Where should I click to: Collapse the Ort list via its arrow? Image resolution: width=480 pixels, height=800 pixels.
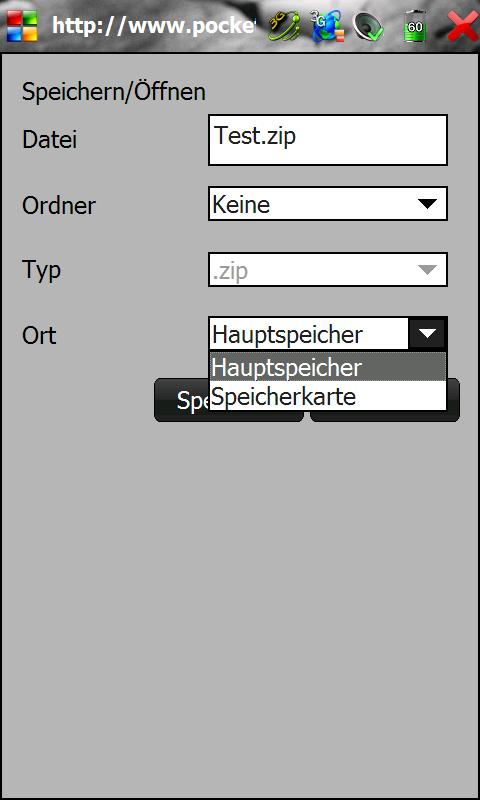point(427,334)
